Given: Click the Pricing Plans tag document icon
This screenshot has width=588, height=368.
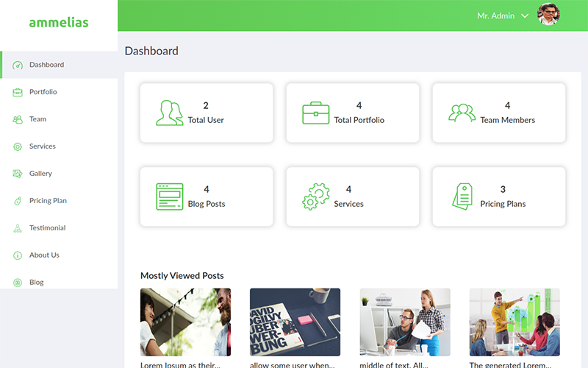Looking at the screenshot, I should (x=462, y=197).
